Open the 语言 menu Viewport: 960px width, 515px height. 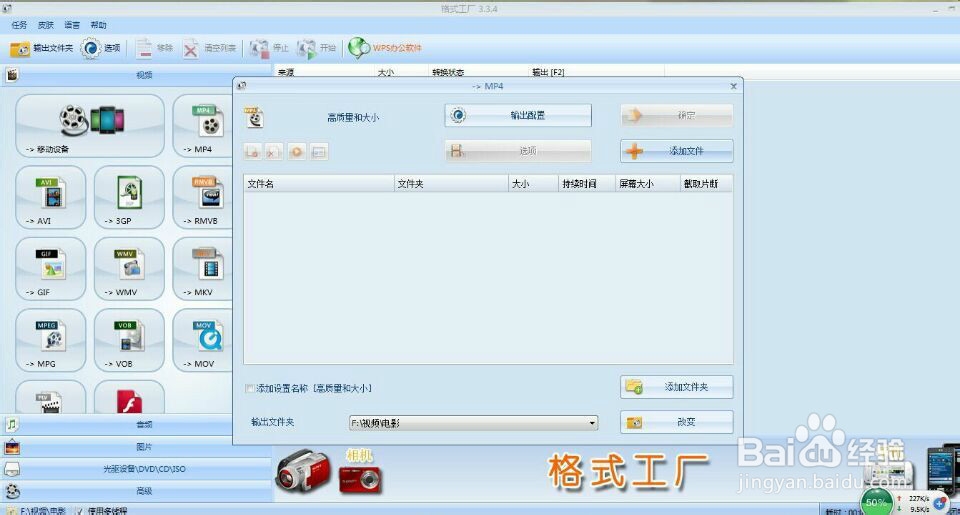72,25
